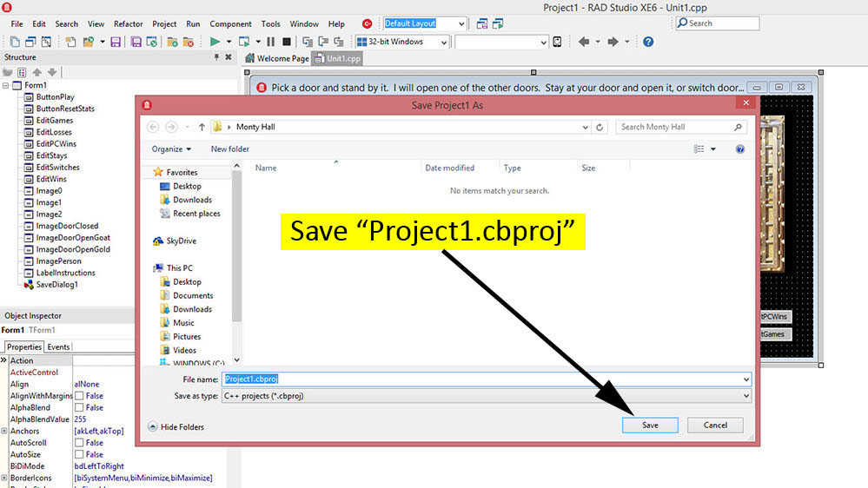Click the Save button

(650, 425)
